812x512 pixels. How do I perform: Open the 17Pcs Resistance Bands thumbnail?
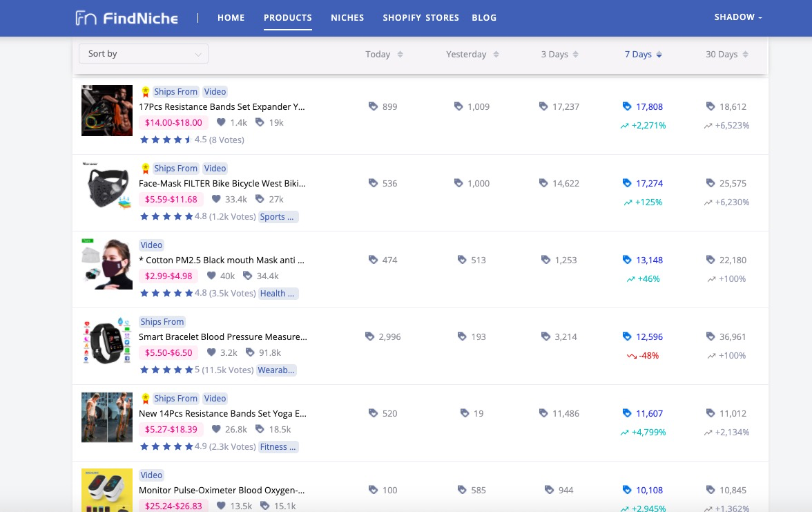pyautogui.click(x=107, y=111)
